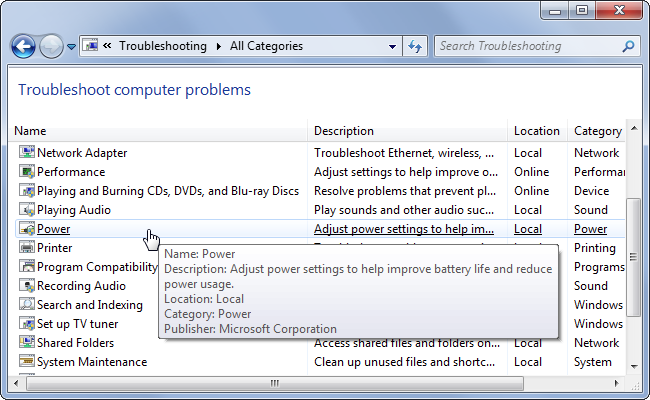Start the Playing Audio troubleshooter
The image size is (650, 400).
(74, 210)
